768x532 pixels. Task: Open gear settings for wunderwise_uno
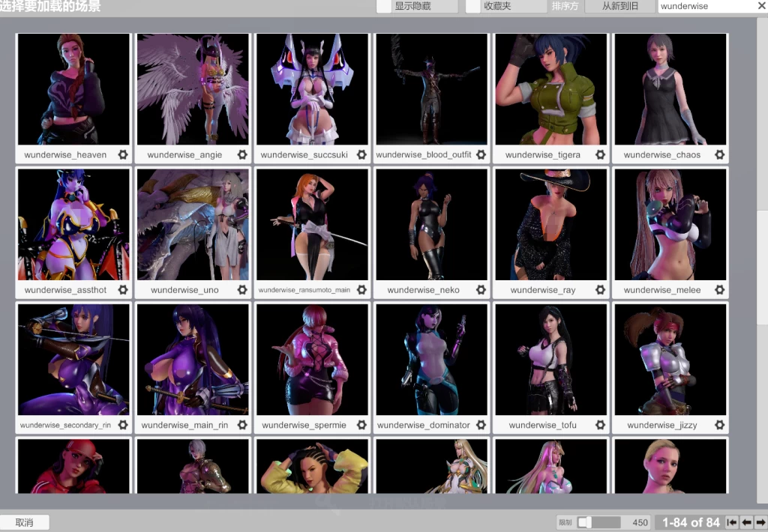tap(242, 290)
